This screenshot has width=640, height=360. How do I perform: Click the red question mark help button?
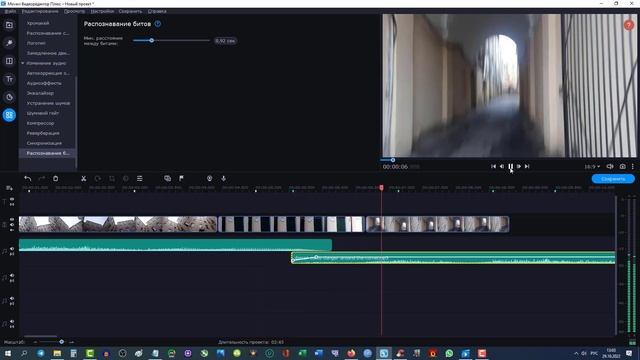click(x=629, y=25)
